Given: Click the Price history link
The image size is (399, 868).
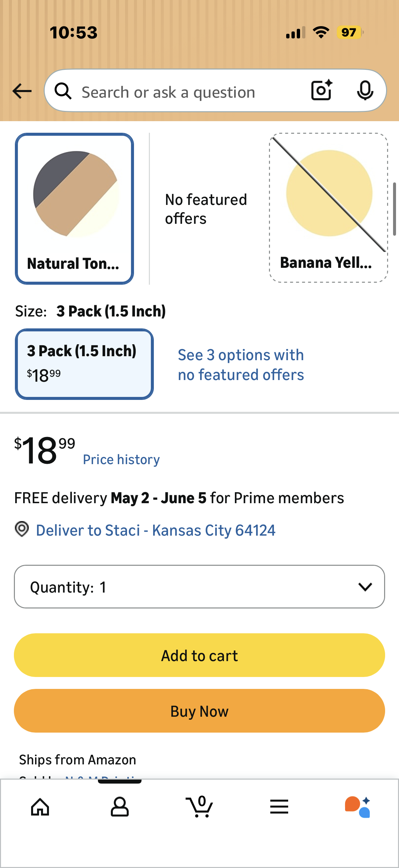Looking at the screenshot, I should tap(121, 459).
